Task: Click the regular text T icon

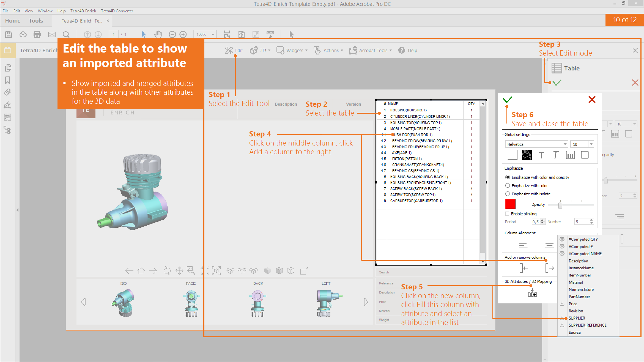Action: (x=541, y=155)
